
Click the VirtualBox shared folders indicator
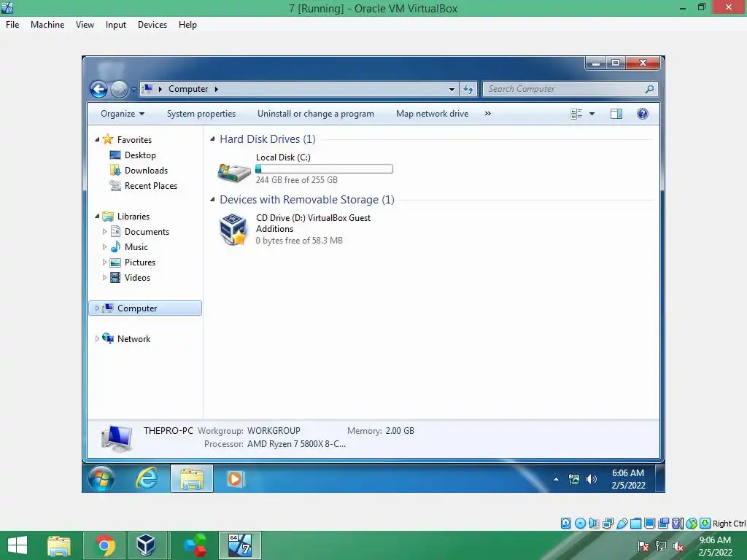pos(635,524)
